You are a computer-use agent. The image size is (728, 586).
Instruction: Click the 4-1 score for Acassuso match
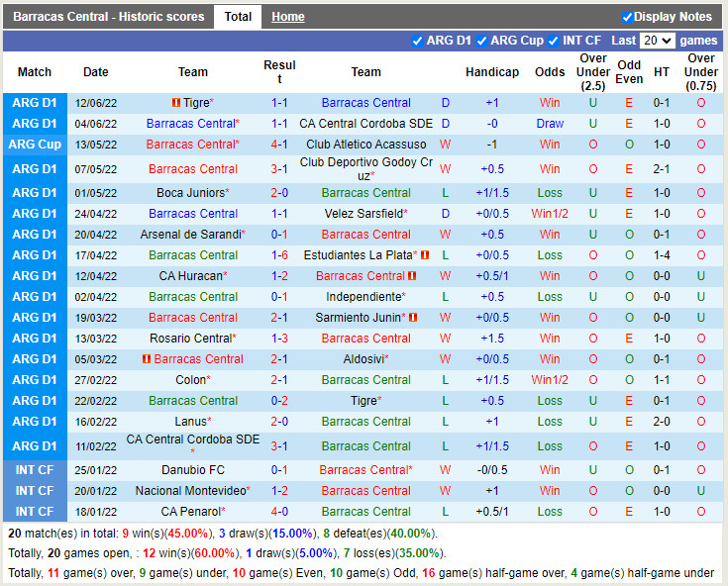point(279,145)
